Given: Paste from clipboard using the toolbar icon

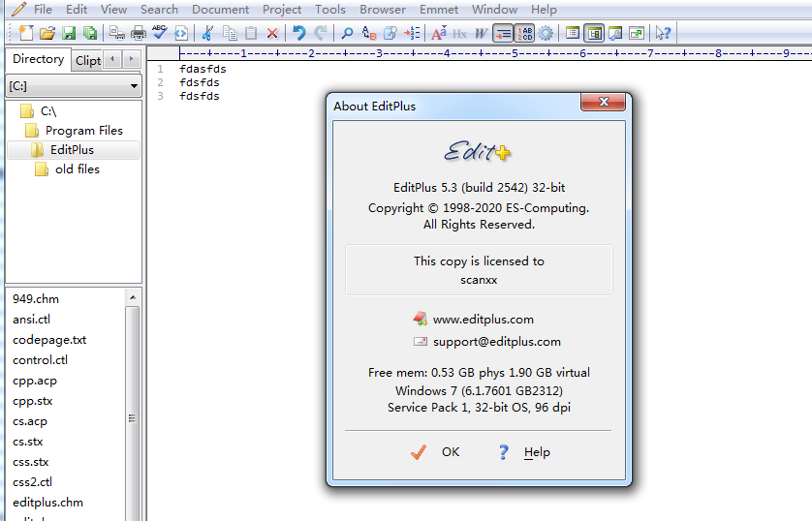Looking at the screenshot, I should [251, 33].
